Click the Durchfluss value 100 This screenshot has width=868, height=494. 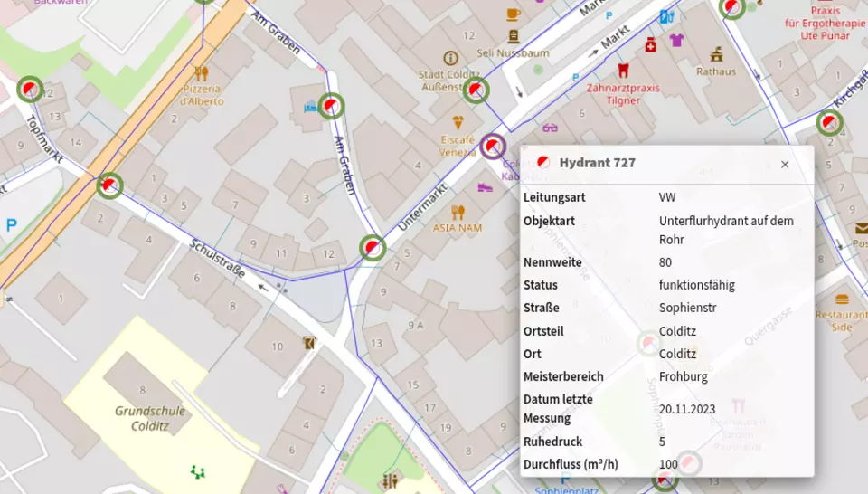[x=668, y=464]
